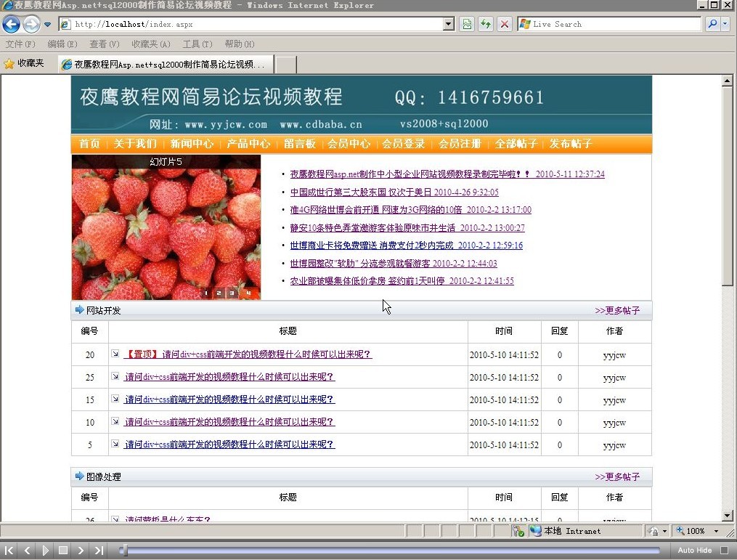Open the post title in row 10
The height and width of the screenshot is (560, 737).
point(229,422)
